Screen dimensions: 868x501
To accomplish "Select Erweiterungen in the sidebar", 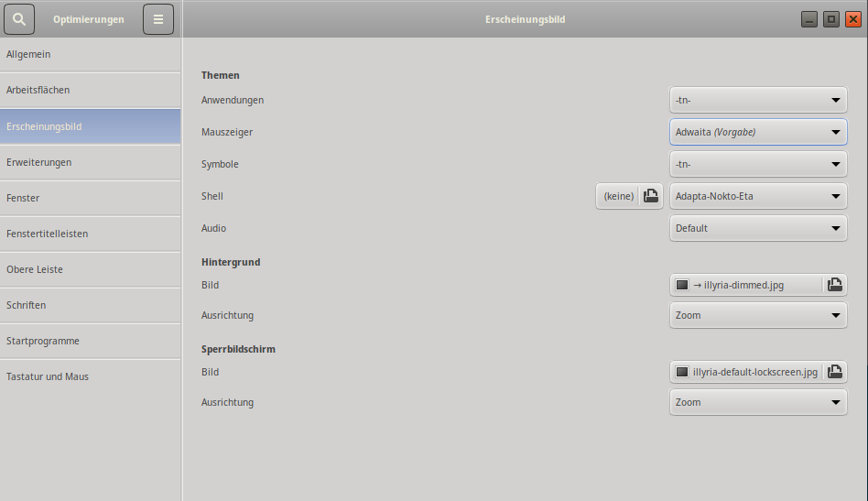I will [90, 162].
